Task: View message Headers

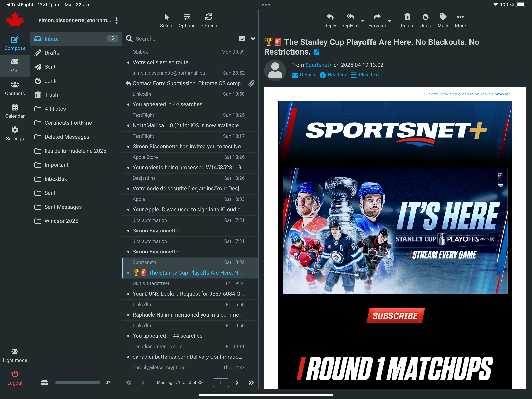Action: click(x=333, y=75)
